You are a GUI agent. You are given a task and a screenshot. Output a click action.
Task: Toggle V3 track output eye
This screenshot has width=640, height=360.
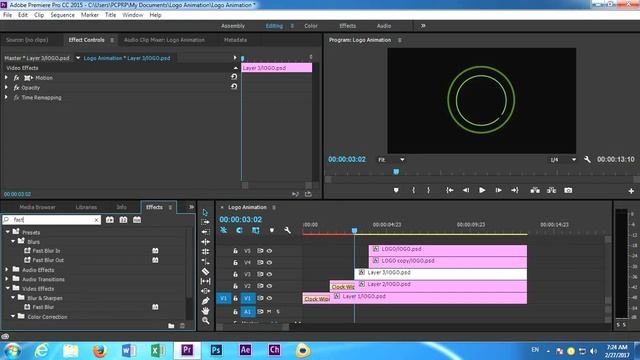click(x=269, y=274)
